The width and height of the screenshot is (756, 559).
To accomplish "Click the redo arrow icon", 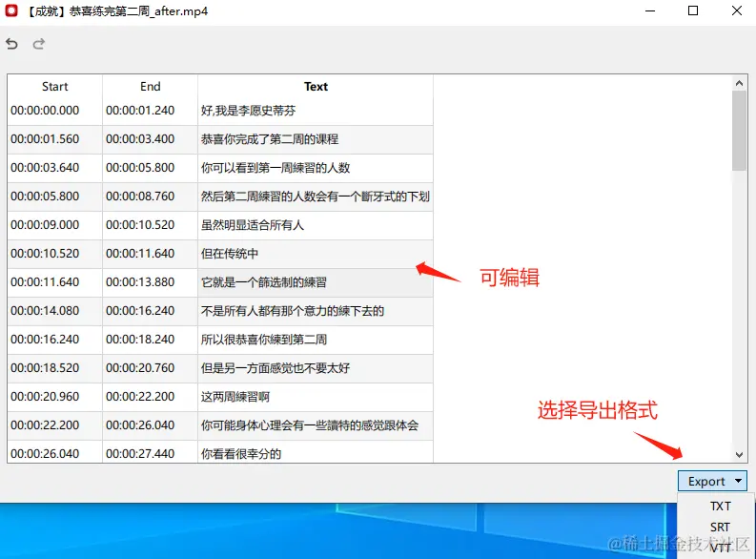I will 39,44.
